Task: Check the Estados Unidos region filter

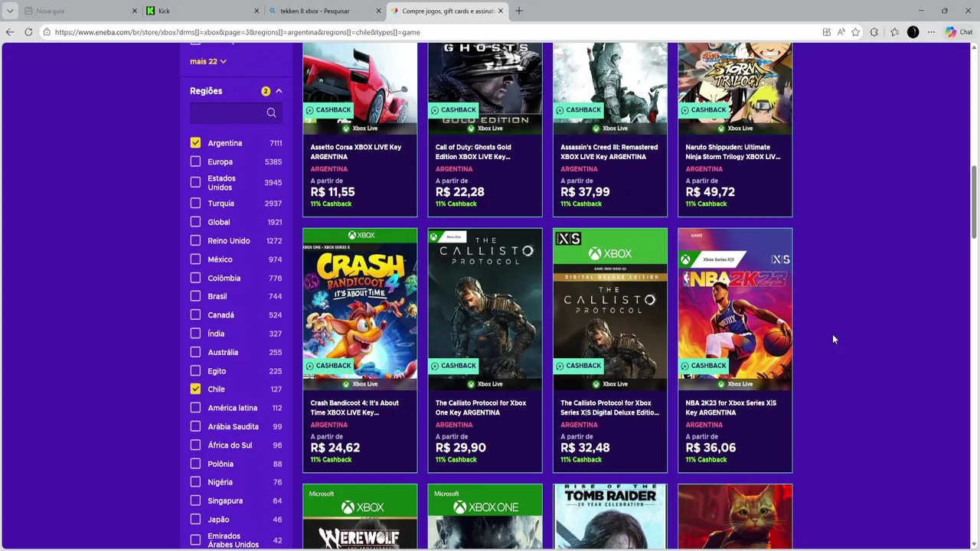Action: pyautogui.click(x=195, y=182)
